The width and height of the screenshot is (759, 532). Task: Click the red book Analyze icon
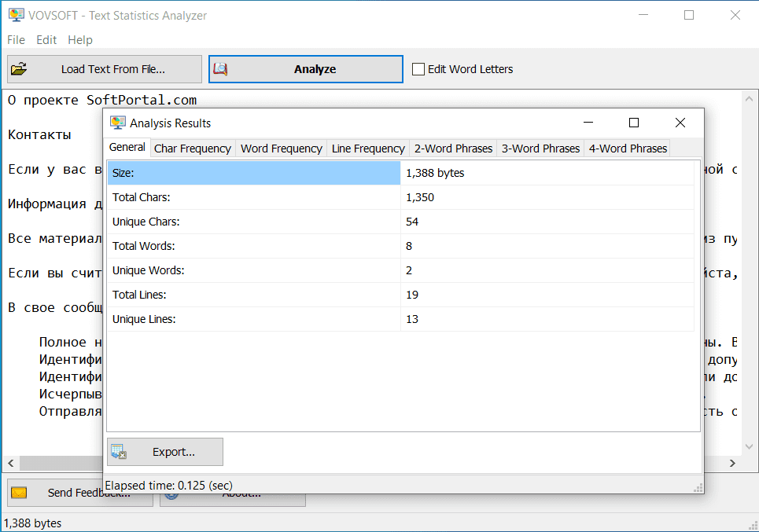click(x=220, y=69)
